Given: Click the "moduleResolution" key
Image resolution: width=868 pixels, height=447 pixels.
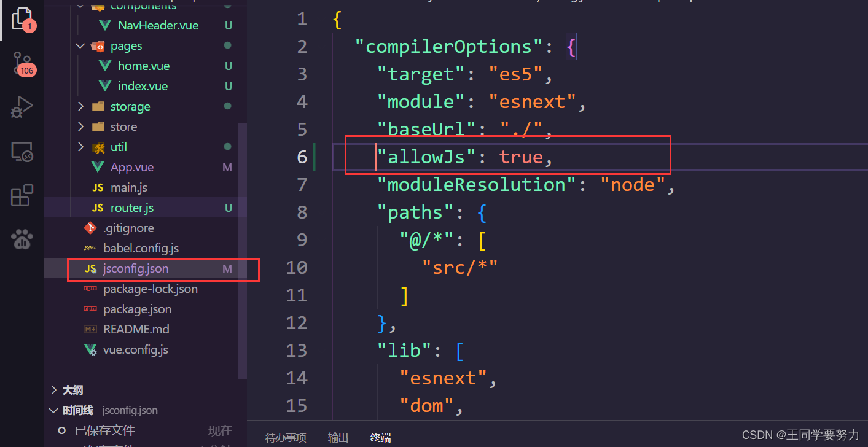Looking at the screenshot, I should (x=477, y=185).
